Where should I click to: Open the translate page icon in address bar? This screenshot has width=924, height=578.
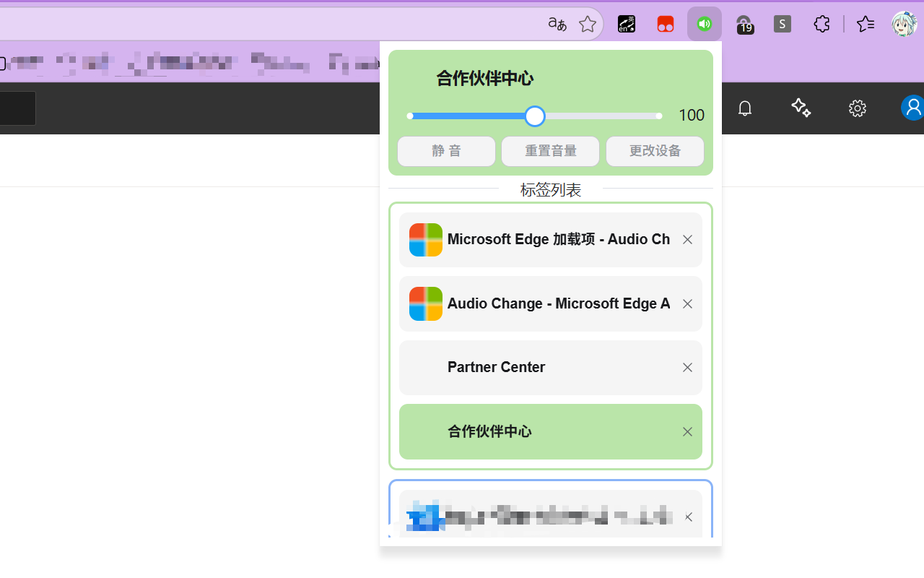(557, 24)
